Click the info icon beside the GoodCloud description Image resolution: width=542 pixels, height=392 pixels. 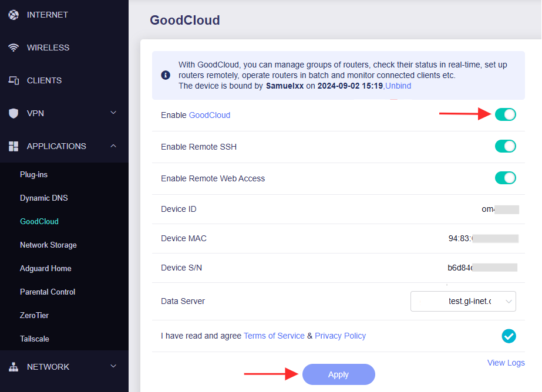(164, 75)
